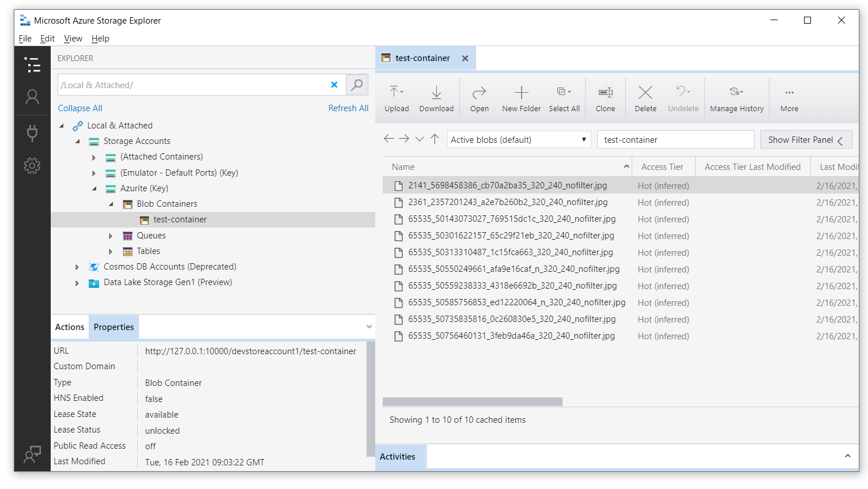Open the Active blobs (default) dropdown
The image size is (868, 489).
[519, 139]
